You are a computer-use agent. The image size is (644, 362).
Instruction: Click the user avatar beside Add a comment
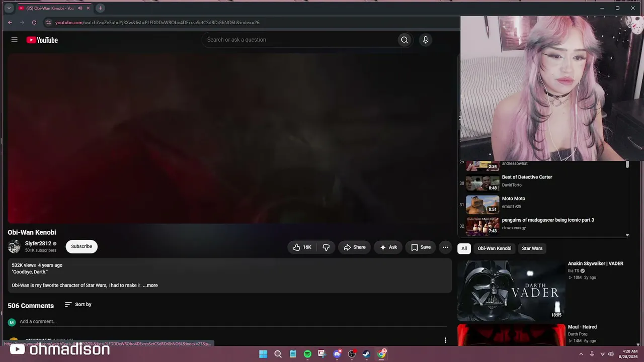pos(12,322)
